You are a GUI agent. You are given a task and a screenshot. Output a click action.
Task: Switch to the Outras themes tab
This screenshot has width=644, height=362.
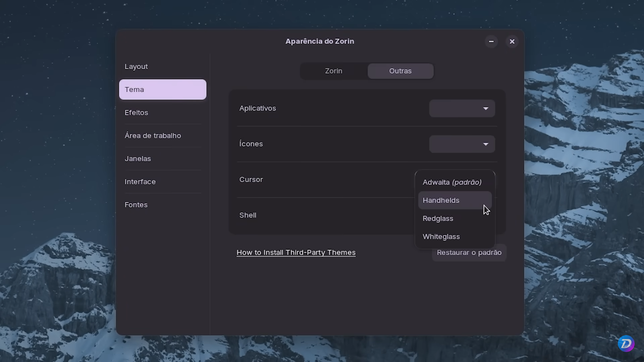[x=400, y=71]
